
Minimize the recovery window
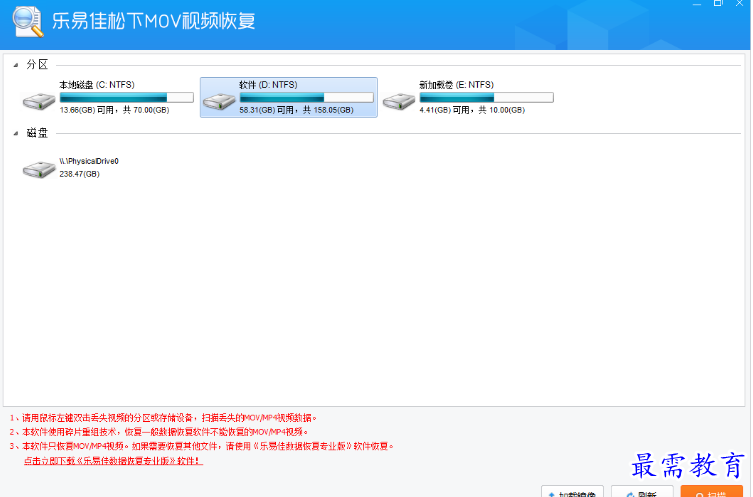point(697,3)
